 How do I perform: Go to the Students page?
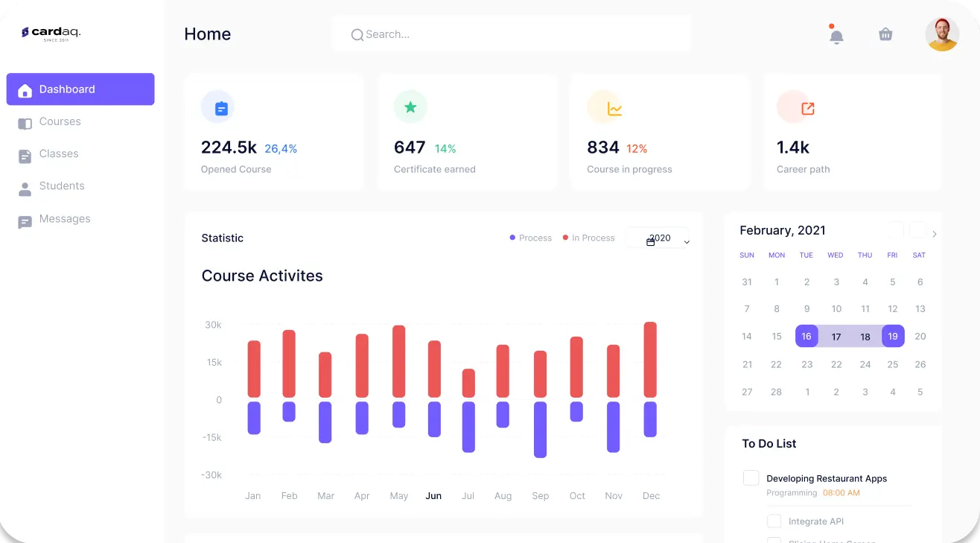tap(61, 186)
